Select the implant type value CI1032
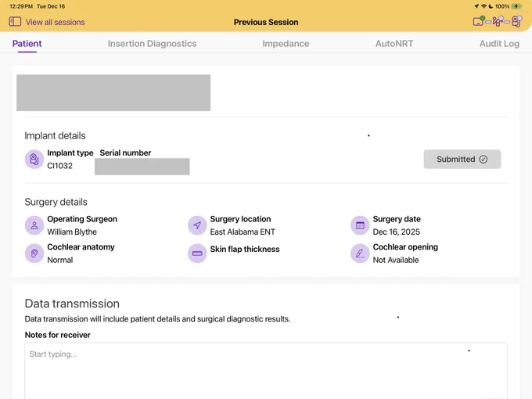 tap(59, 166)
